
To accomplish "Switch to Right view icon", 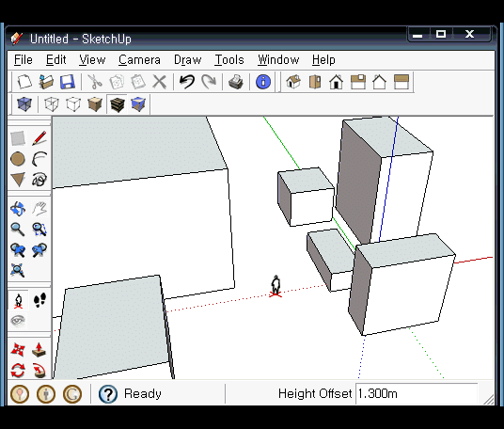I will click(358, 82).
